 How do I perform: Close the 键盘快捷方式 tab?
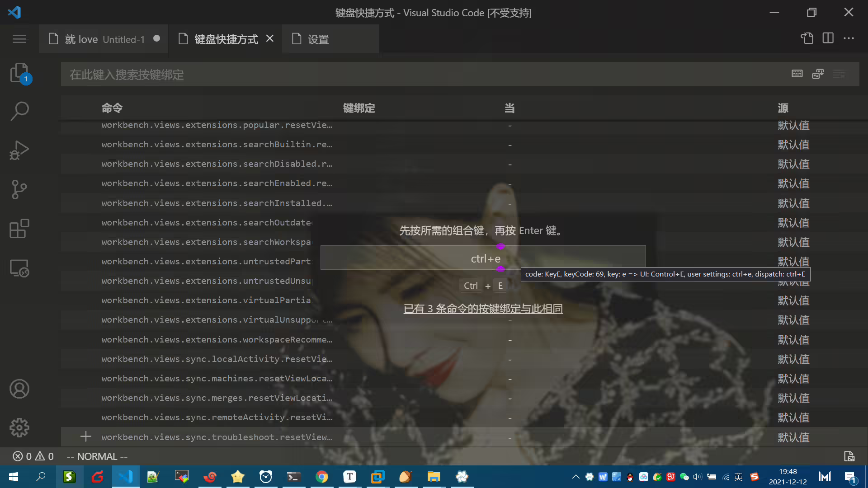(x=270, y=38)
